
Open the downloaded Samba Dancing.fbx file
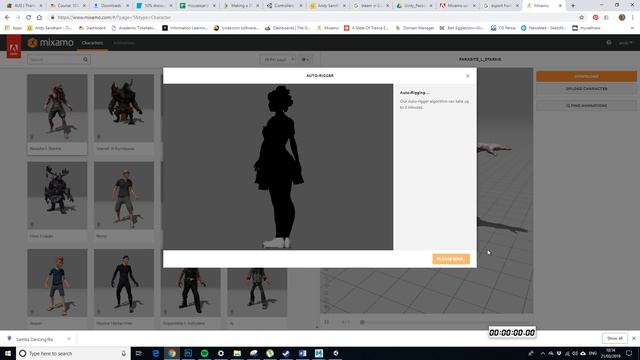34,339
